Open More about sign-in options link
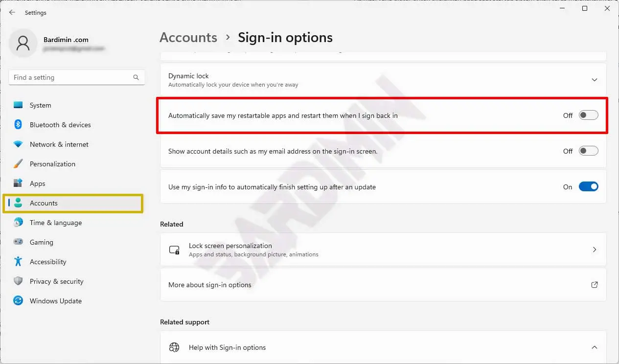Image resolution: width=619 pixels, height=364 pixels. coord(383,285)
